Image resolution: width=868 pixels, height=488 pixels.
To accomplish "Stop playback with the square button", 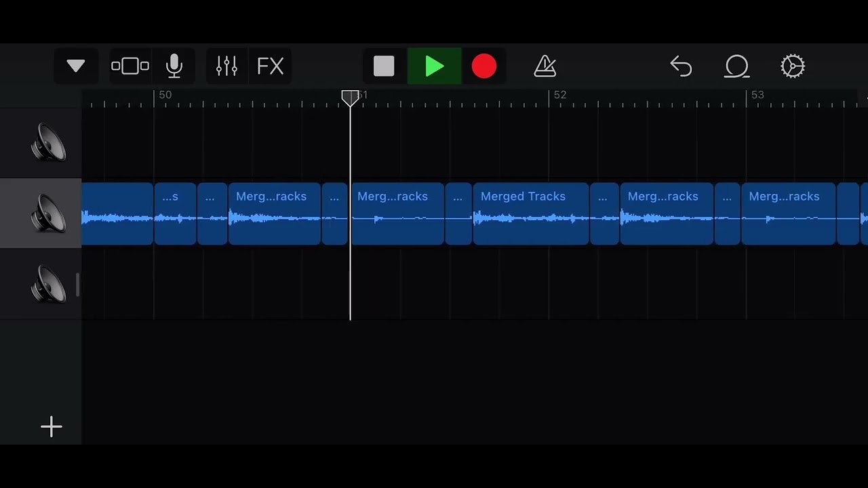I will point(384,66).
